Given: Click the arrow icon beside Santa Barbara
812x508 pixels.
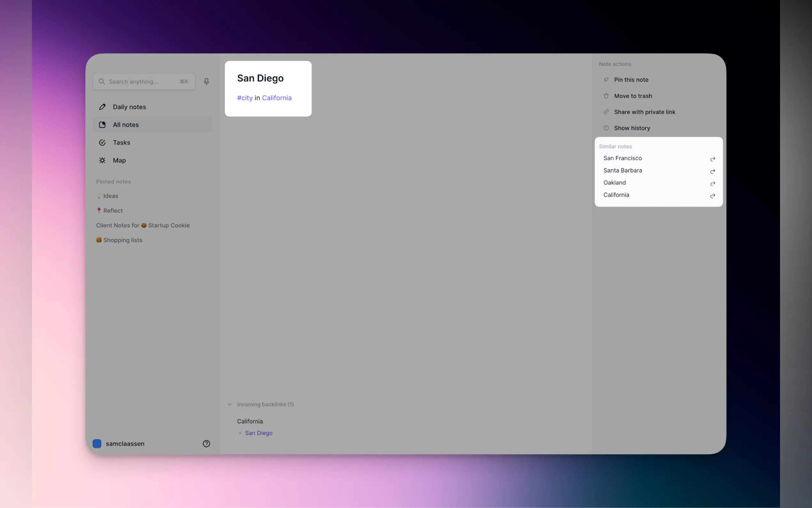Looking at the screenshot, I should tap(712, 171).
